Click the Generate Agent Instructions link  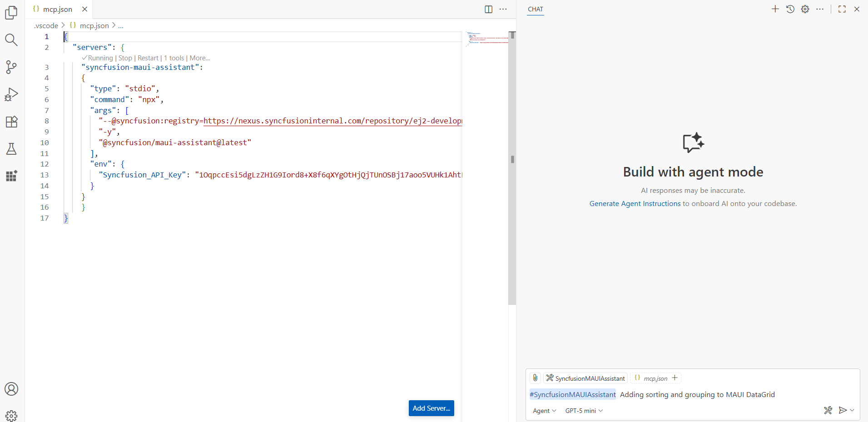[x=634, y=203]
